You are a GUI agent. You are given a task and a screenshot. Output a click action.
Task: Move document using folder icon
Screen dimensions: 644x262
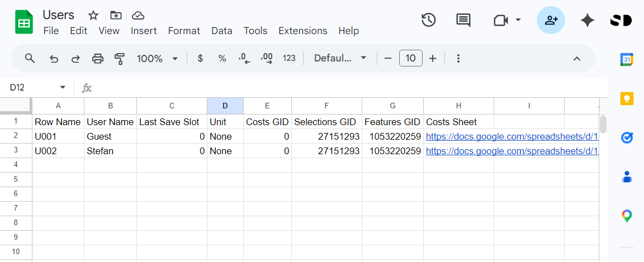[116, 15]
